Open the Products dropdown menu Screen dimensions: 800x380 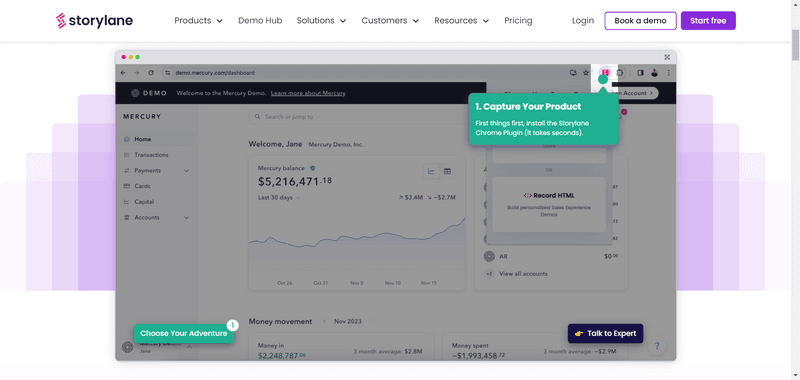[198, 20]
